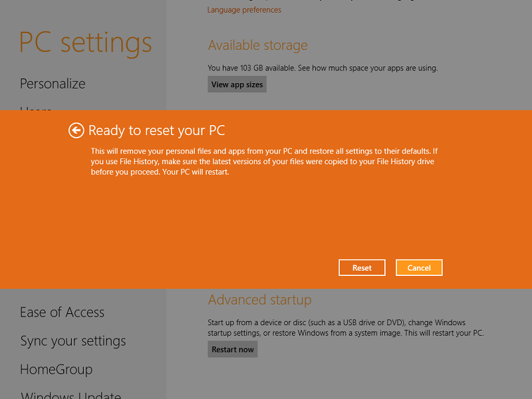Click the Available storage heading
The width and height of the screenshot is (532, 399).
[x=257, y=46]
